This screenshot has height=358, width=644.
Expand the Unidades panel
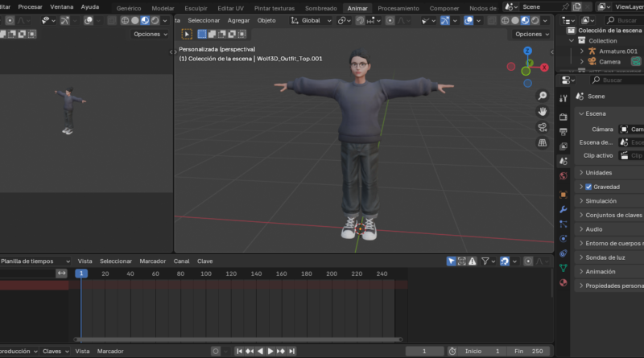pyautogui.click(x=598, y=173)
